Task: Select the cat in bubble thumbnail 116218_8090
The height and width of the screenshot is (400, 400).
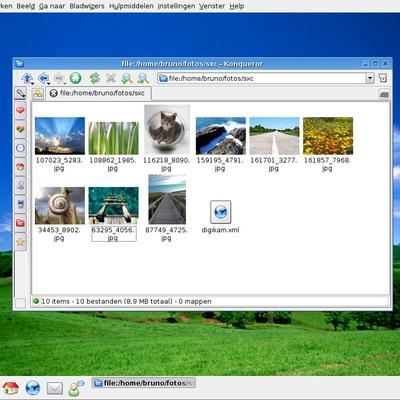Action: (167, 130)
